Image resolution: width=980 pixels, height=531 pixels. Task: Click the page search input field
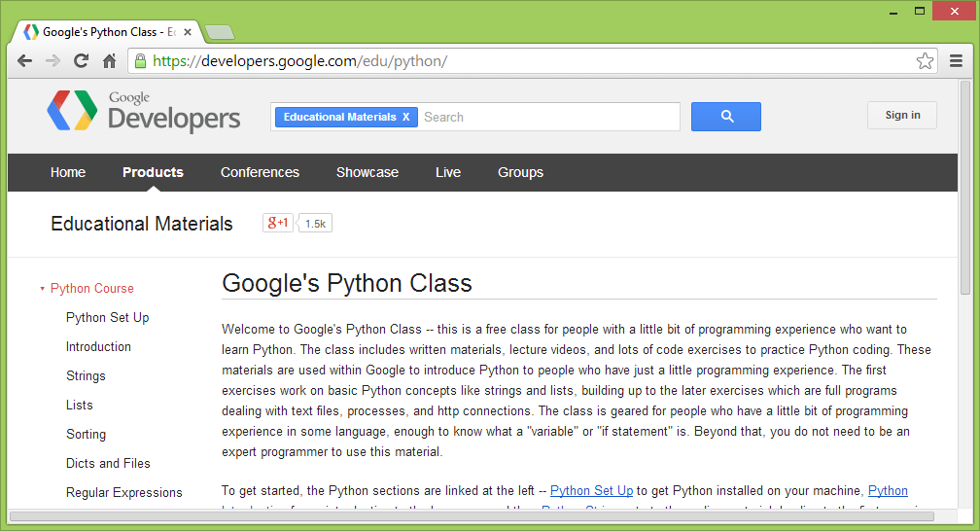click(549, 117)
